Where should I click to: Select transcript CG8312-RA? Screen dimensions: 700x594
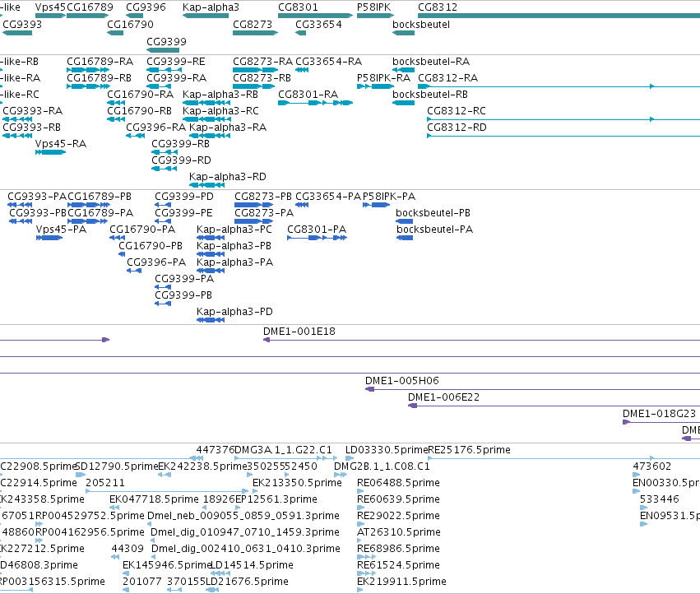coord(559,86)
